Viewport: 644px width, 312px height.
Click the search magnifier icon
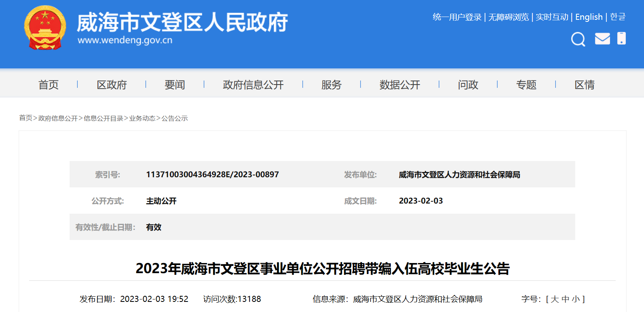578,39
